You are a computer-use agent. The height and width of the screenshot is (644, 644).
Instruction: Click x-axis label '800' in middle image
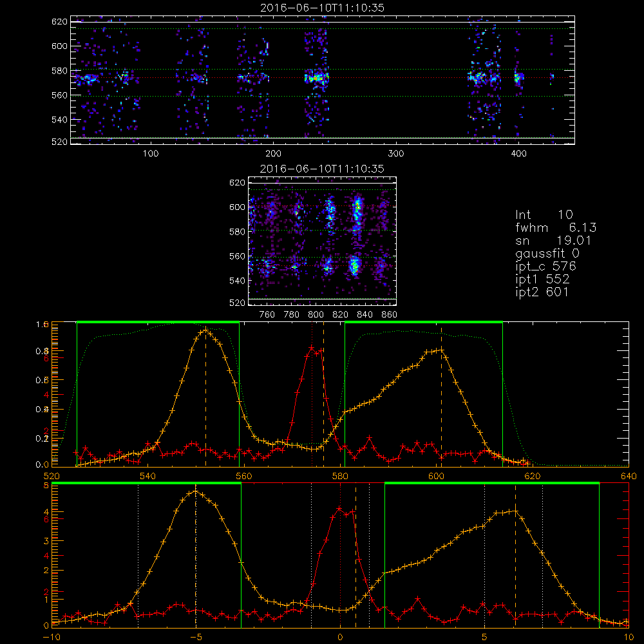coord(316,315)
